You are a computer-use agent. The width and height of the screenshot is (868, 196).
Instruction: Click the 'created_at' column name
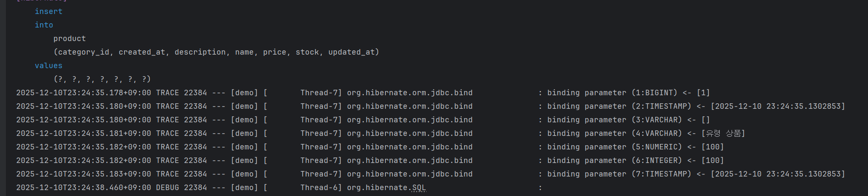click(x=142, y=52)
